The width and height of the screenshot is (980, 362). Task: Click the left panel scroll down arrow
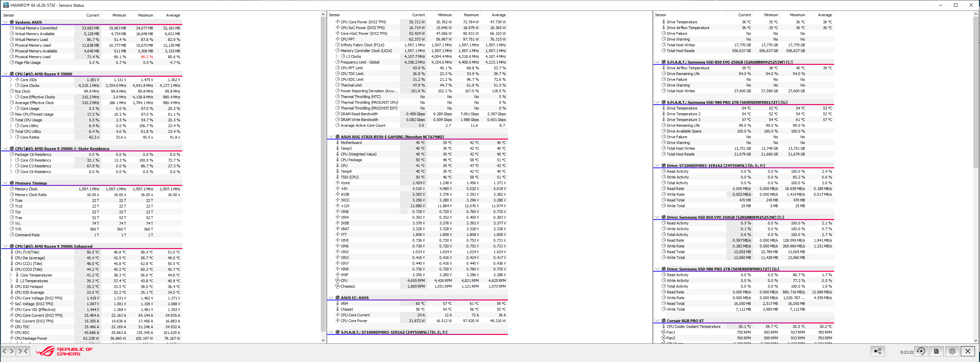tap(323, 340)
